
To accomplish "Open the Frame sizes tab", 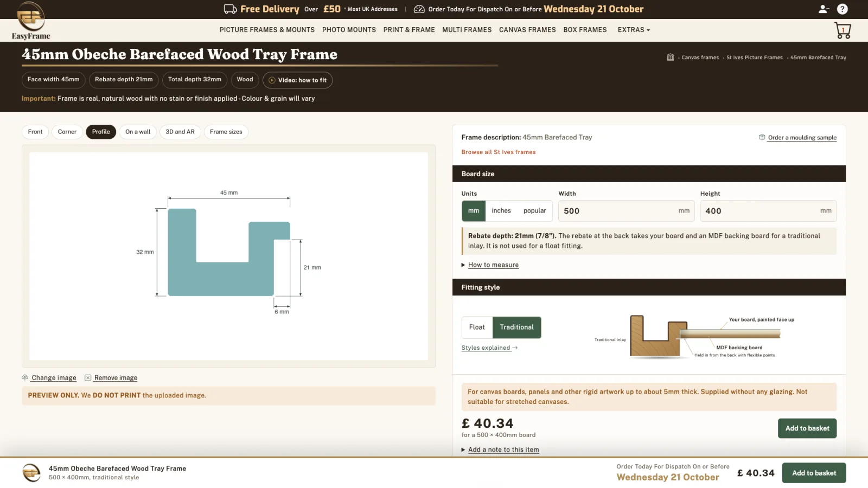I will tap(226, 132).
